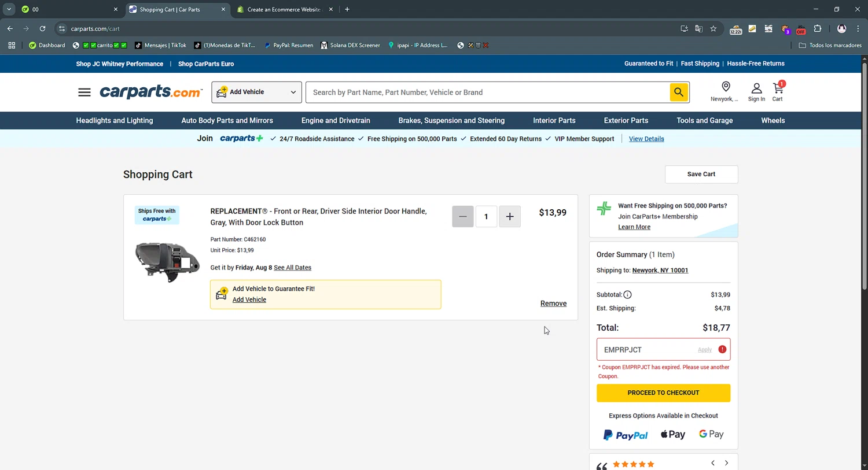Click the door handle product thumbnail
This screenshot has height=470, width=868.
coord(167,262)
